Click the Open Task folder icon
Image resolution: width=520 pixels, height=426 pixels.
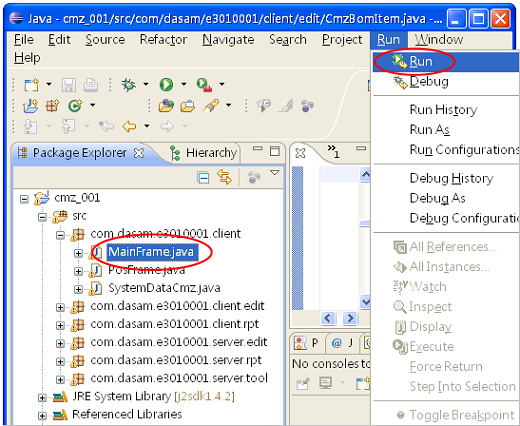click(188, 107)
